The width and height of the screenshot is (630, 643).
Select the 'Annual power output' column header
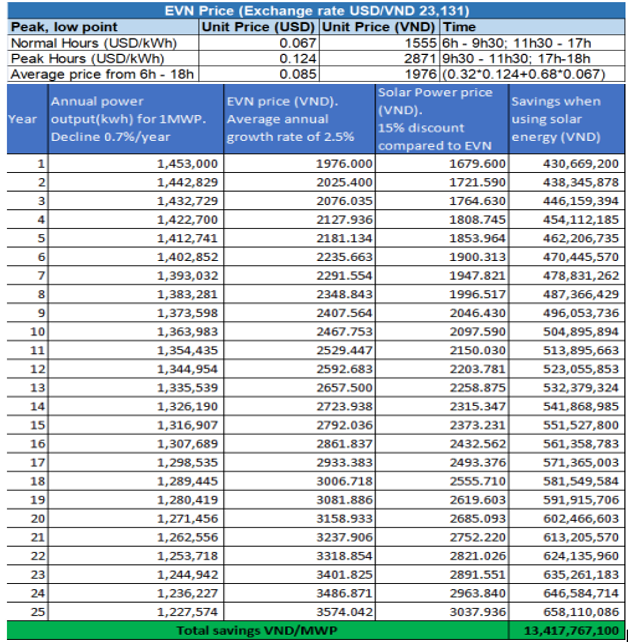pos(136,119)
